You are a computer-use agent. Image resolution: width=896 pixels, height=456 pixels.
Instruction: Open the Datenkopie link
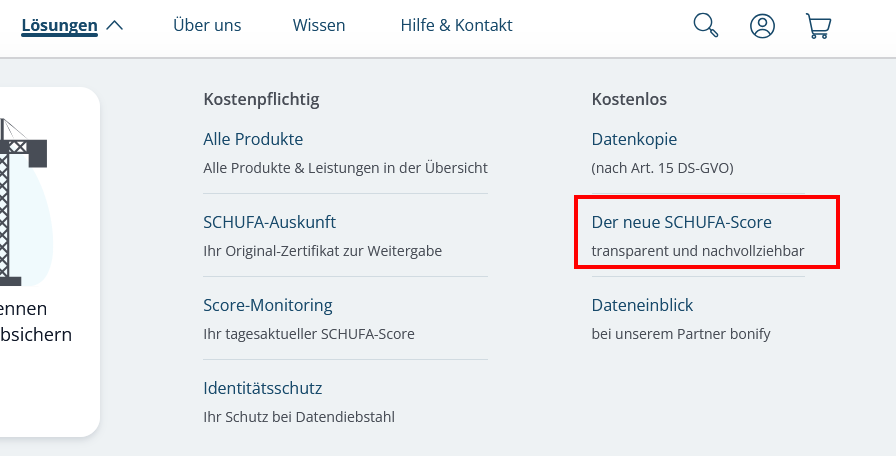(x=634, y=139)
